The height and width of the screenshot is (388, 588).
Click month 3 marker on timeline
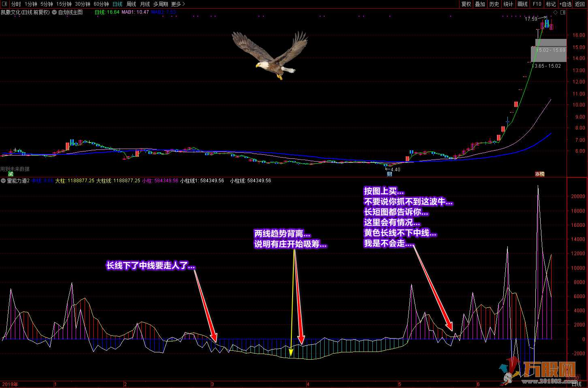click(212, 384)
